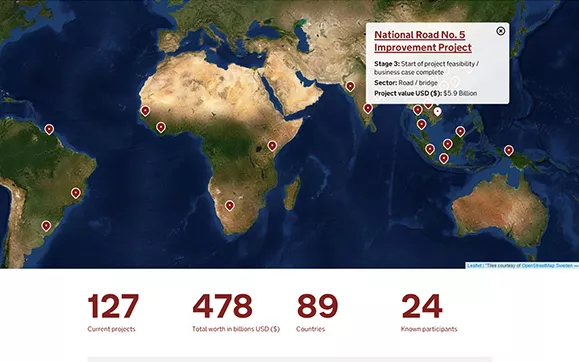Select the map marker on Java island
579x362 pixels.
point(444,158)
